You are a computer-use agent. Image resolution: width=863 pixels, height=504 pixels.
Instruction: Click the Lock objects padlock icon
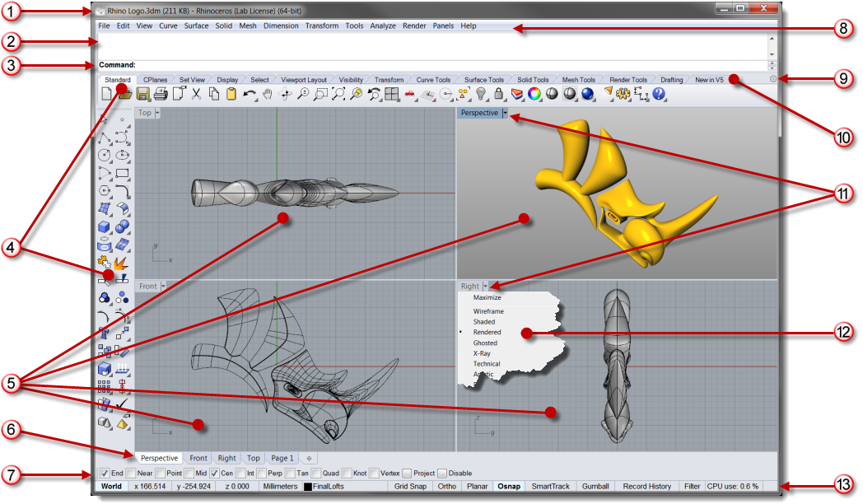499,94
